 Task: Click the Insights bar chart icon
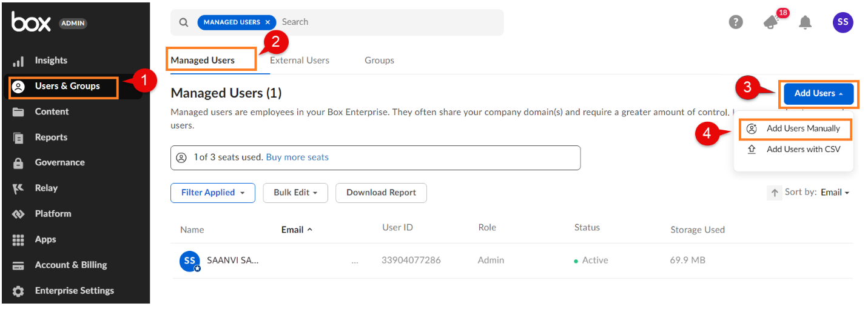18,61
